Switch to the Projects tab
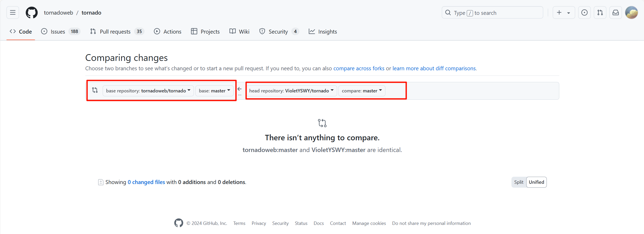This screenshot has width=644, height=234. [x=205, y=31]
